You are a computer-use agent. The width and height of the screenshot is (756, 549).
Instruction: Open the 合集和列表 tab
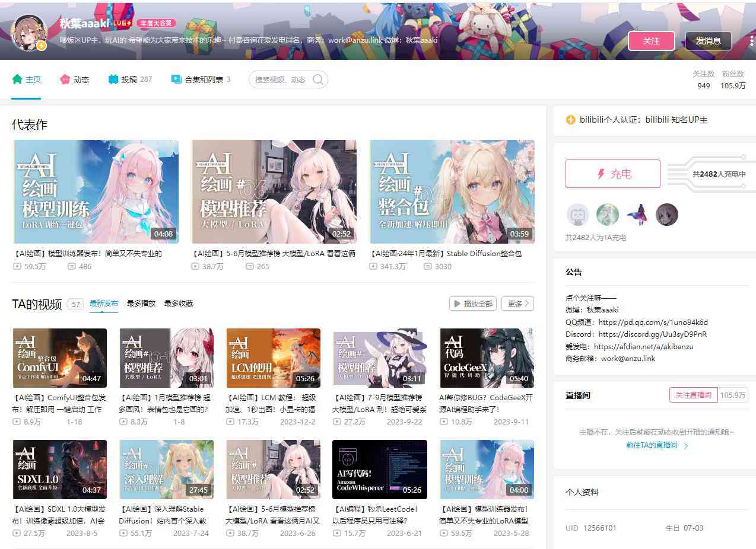(x=201, y=79)
